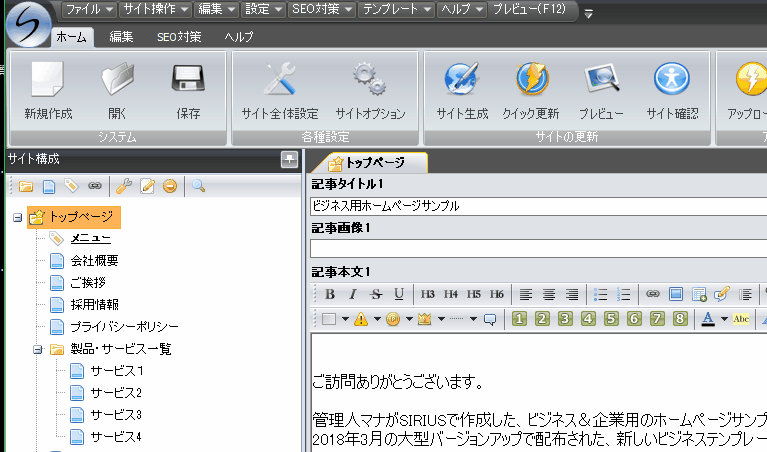This screenshot has width=767, height=452.
Task: Center align text in editor
Action: [x=549, y=294]
